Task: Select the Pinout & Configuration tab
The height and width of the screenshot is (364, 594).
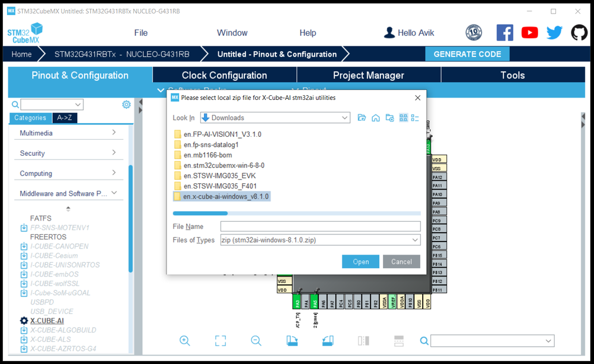Action: click(80, 75)
